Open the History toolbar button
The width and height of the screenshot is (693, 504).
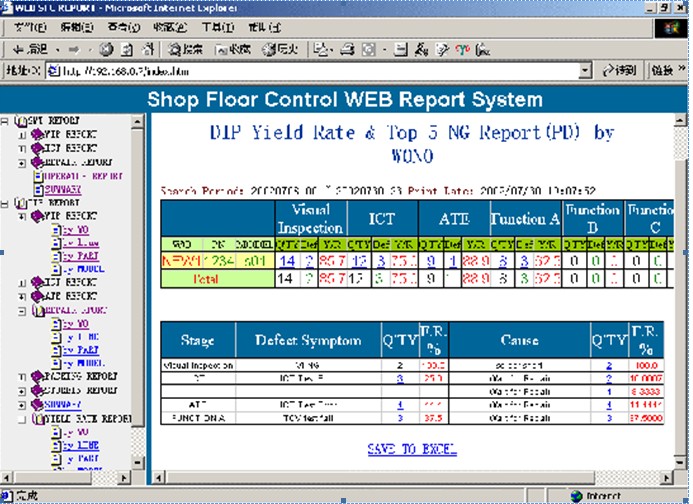[x=281, y=48]
